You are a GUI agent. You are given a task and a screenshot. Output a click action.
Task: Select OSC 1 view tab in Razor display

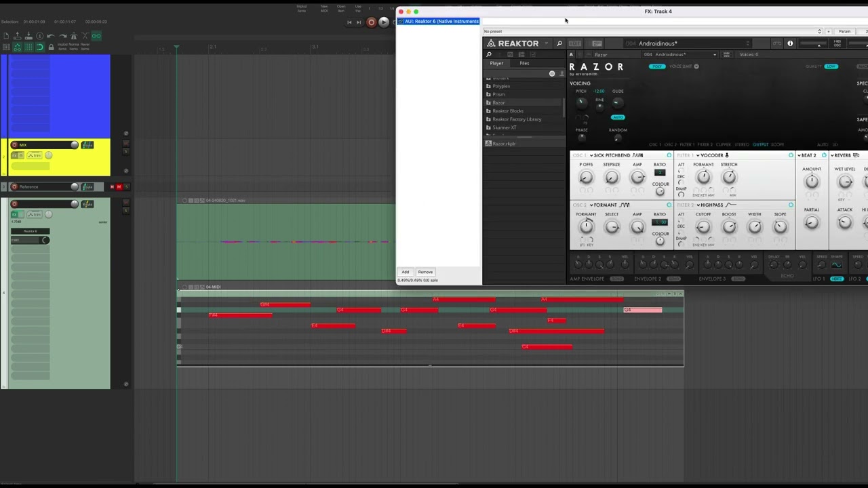(655, 144)
